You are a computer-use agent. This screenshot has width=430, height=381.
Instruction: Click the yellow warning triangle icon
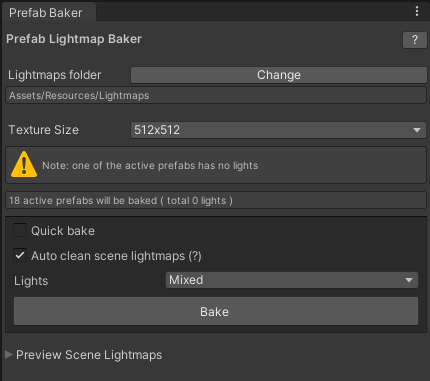[24, 164]
